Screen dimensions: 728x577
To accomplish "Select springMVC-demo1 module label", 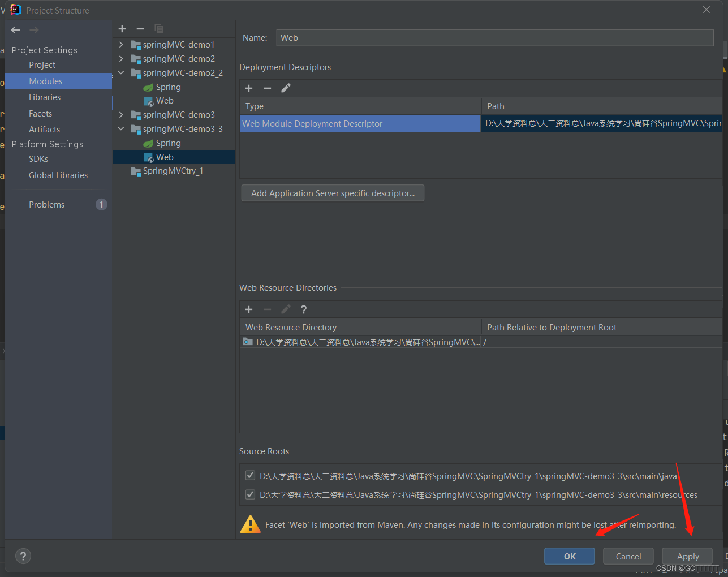I will pos(179,45).
